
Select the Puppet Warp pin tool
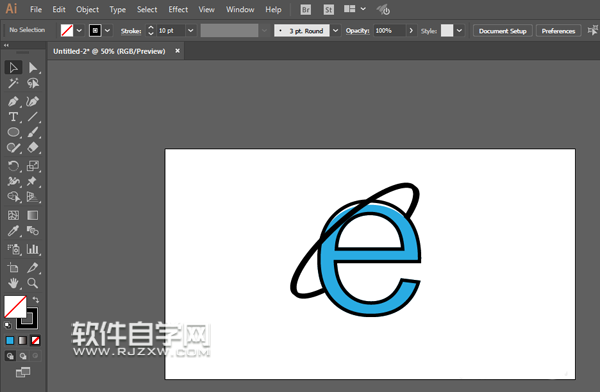[33, 181]
